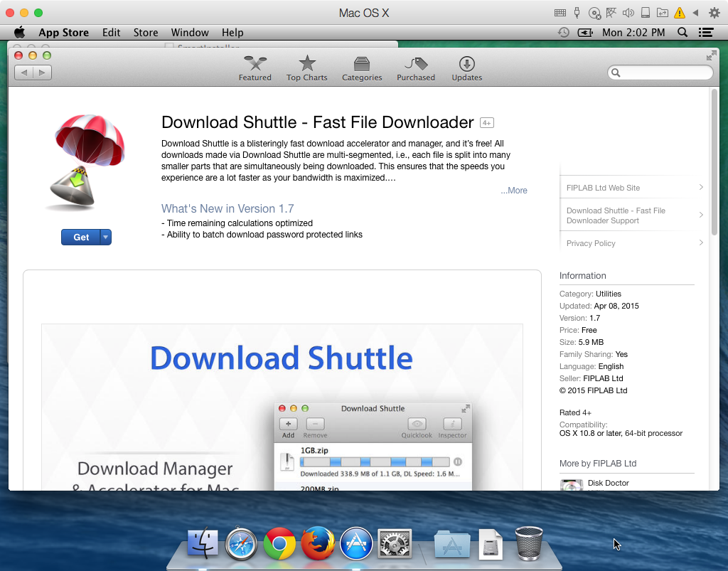Click the VM network adapter icon
The width and height of the screenshot is (728, 571).
pyautogui.click(x=611, y=13)
